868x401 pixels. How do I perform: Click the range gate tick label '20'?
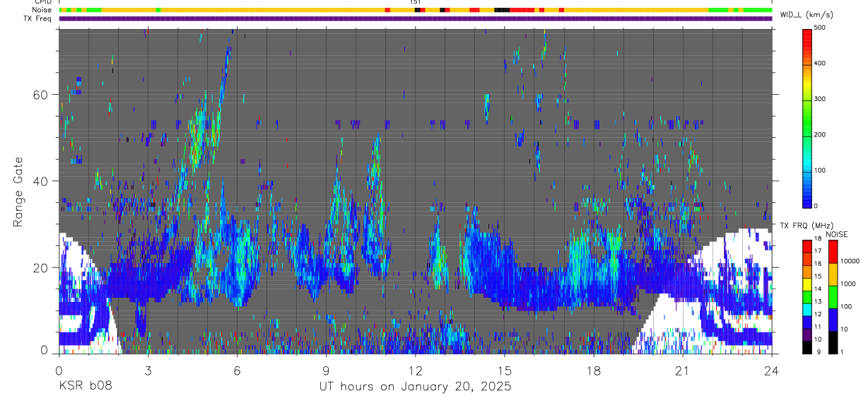click(42, 267)
